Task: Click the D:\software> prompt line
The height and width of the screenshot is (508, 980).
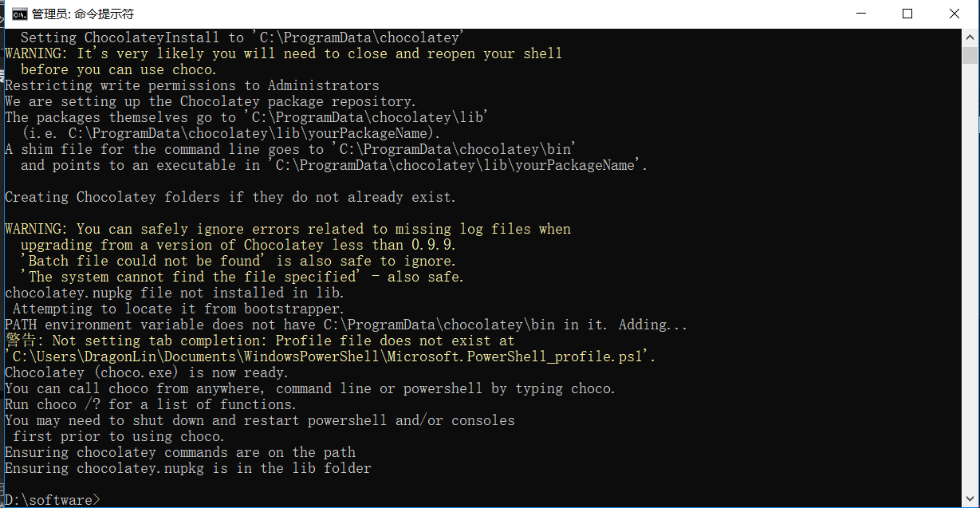Action: (52, 499)
